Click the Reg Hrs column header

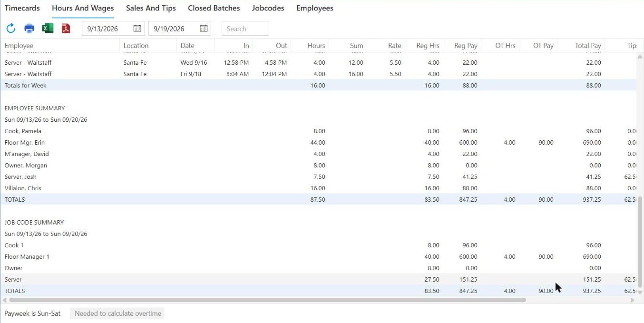point(424,46)
